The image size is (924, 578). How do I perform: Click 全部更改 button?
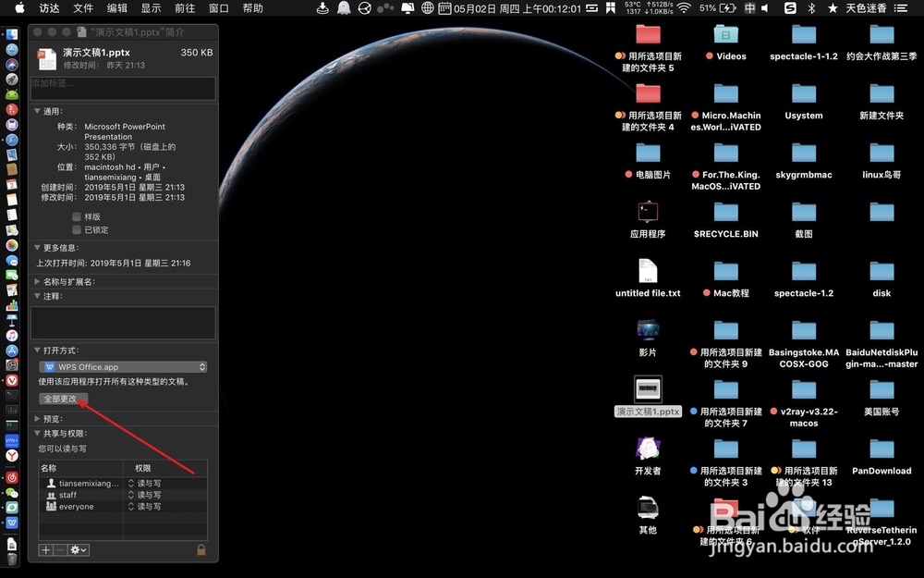tap(64, 399)
